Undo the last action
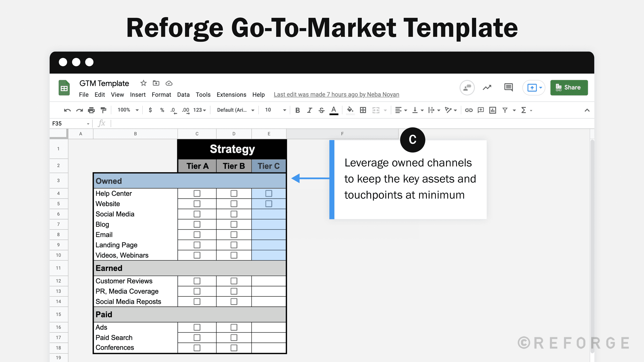This screenshot has width=644, height=362. (x=67, y=110)
